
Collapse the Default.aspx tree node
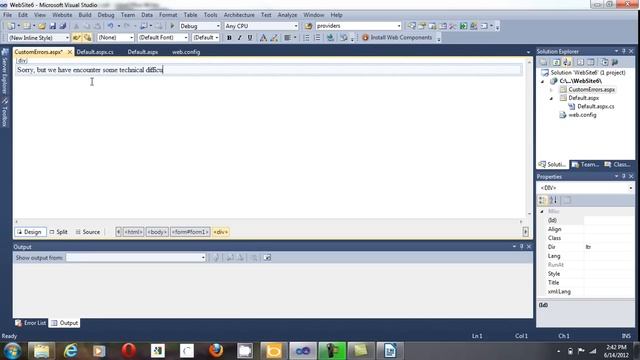(x=551, y=98)
